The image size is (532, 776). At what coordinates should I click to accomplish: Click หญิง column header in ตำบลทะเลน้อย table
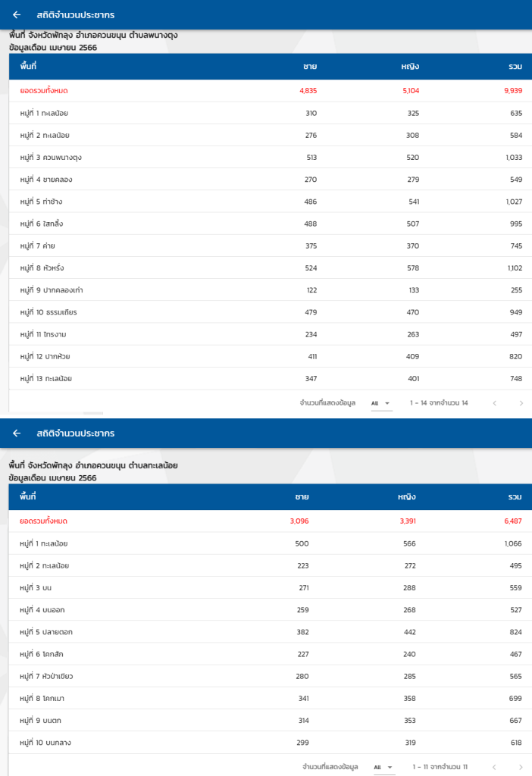(x=408, y=497)
